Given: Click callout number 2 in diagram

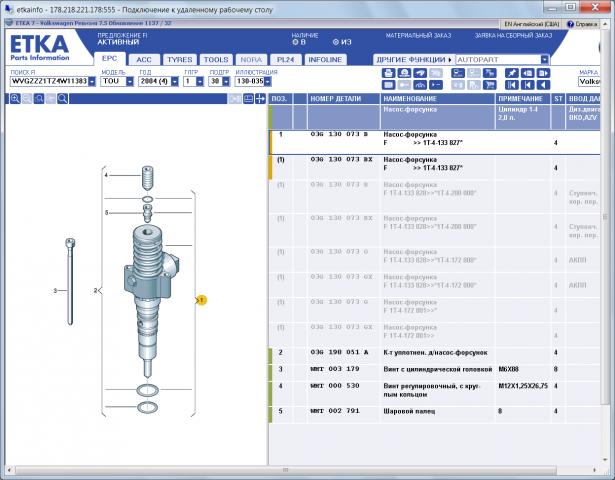Looking at the screenshot, I should coord(95,291).
